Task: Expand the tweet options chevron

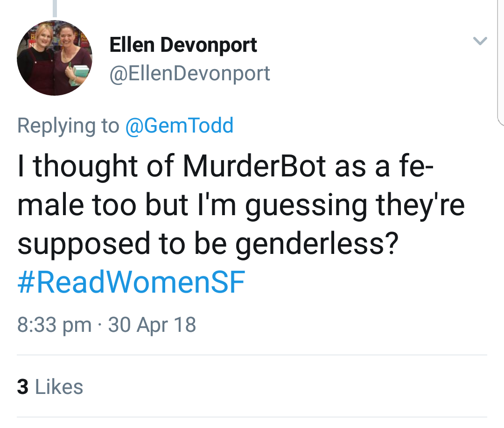Action: pos(480,41)
